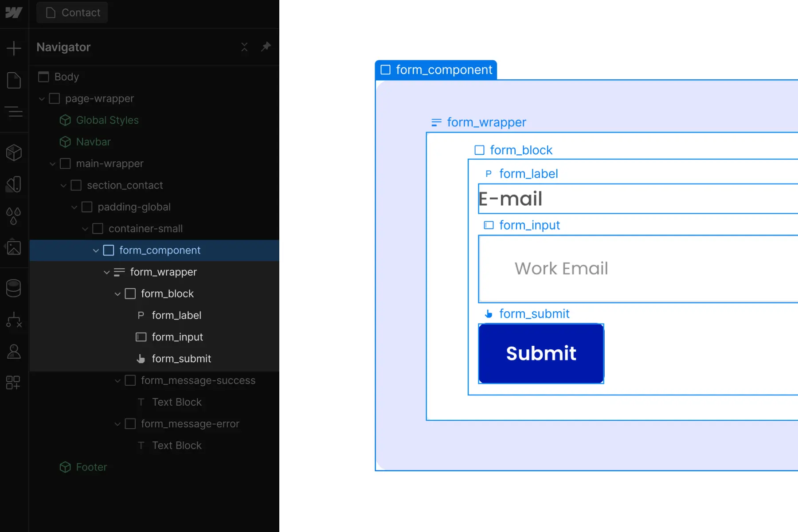Select form_label row in Navigator
The height and width of the screenshot is (532, 798).
tap(155, 315)
